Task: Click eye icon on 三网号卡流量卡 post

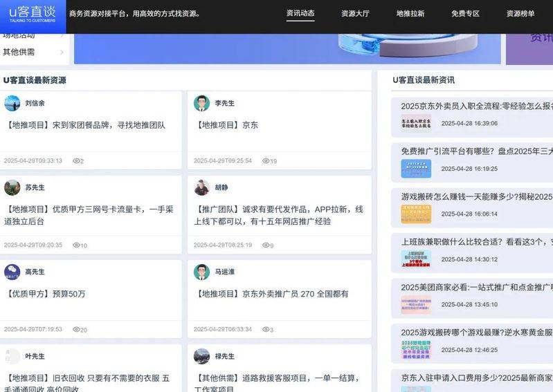Action: click(76, 245)
